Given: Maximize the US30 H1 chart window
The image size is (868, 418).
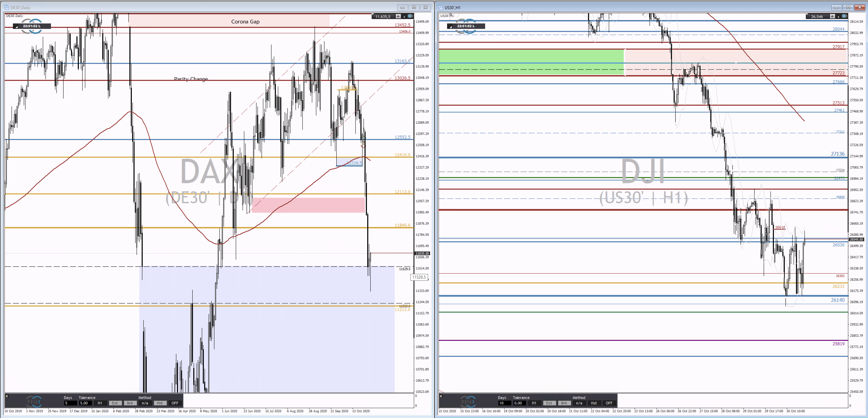Looking at the screenshot, I should 848,7.
